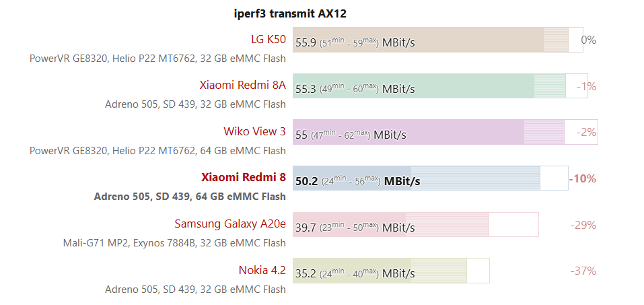Click the bold Xiaomi Redmi 8 link
644x305 pixels.
click(243, 178)
